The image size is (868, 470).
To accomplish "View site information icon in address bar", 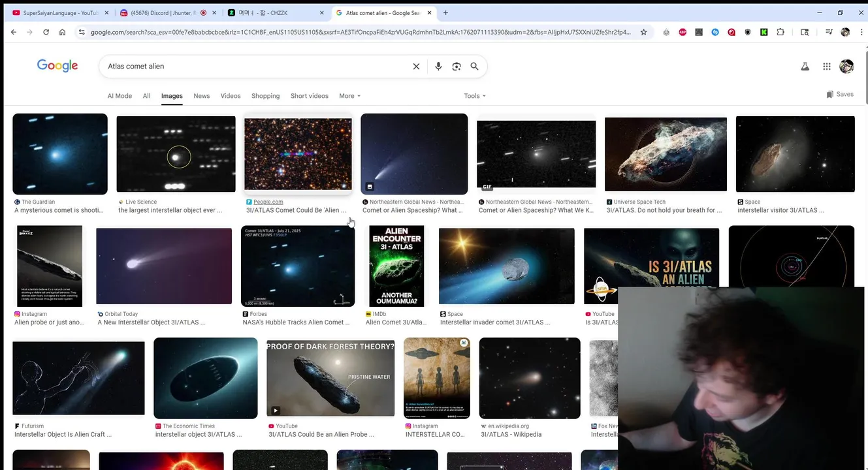I will [x=82, y=32].
